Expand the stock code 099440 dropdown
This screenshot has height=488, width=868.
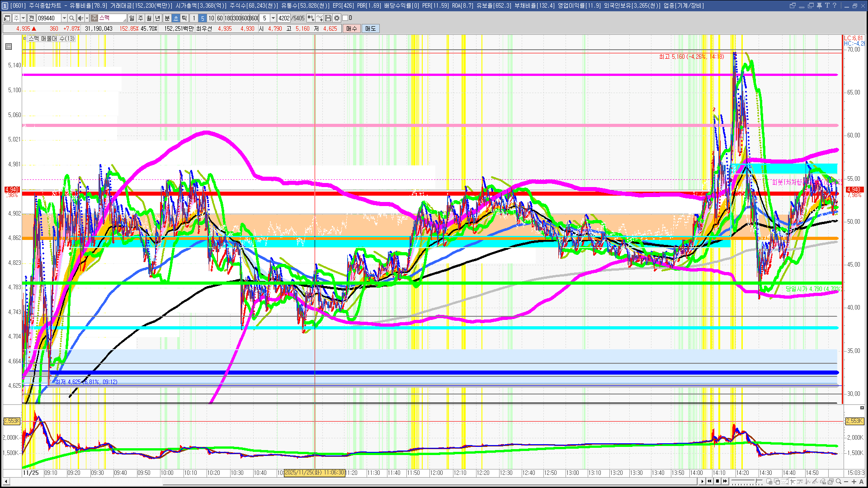tap(64, 18)
